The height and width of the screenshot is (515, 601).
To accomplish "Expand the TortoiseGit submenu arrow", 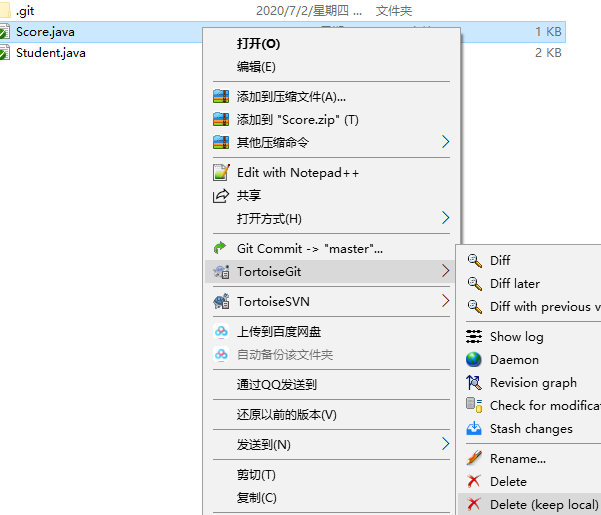I will (x=445, y=271).
